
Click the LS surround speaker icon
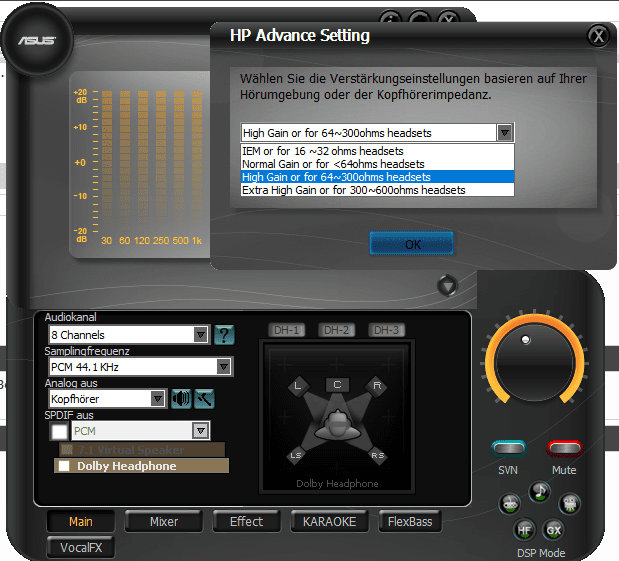296,456
